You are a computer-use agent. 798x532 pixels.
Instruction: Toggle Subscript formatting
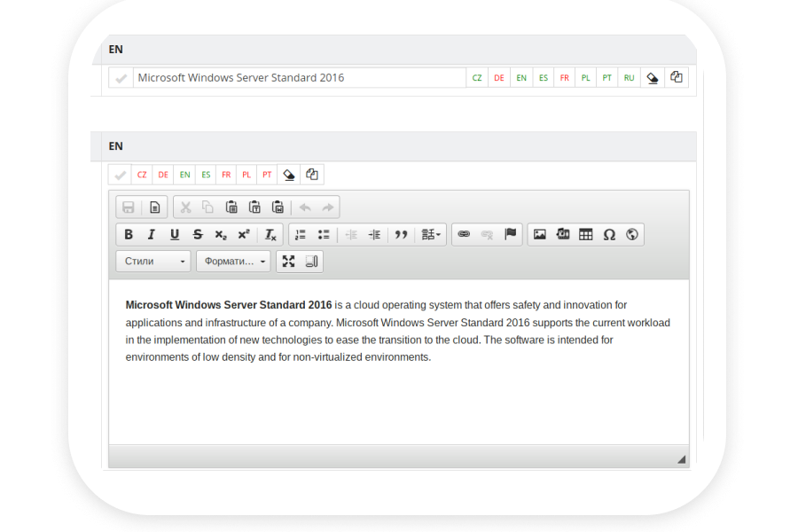coord(221,234)
